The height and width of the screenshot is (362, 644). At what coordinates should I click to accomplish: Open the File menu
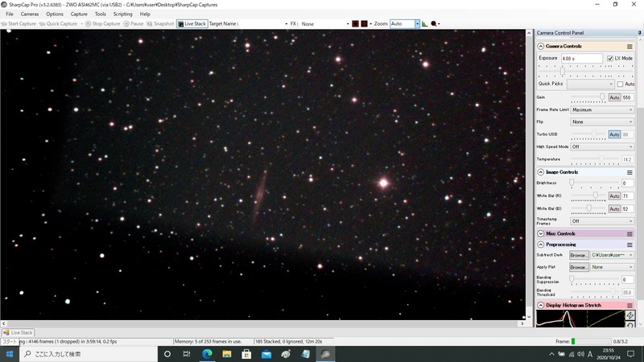pyautogui.click(x=10, y=14)
